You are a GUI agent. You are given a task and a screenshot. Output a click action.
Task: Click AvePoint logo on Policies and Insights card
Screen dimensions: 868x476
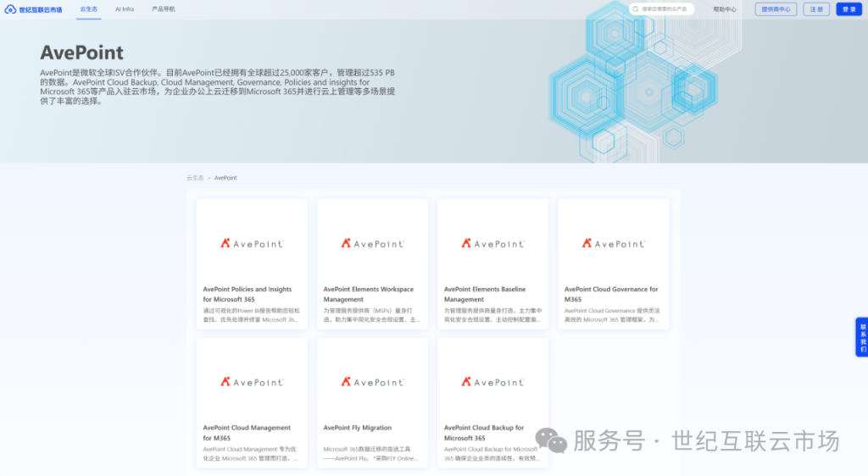[252, 243]
